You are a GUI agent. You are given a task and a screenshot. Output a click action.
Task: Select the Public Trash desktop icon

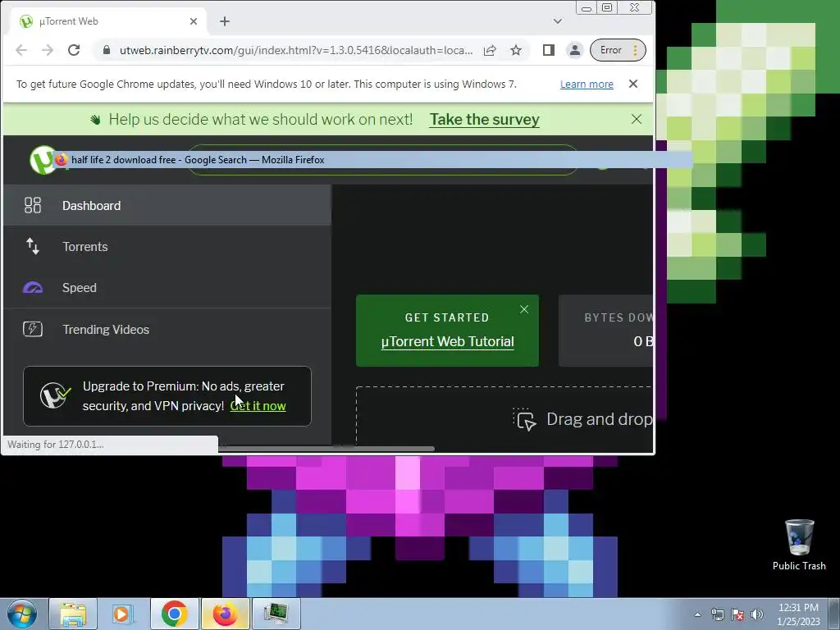(x=799, y=545)
